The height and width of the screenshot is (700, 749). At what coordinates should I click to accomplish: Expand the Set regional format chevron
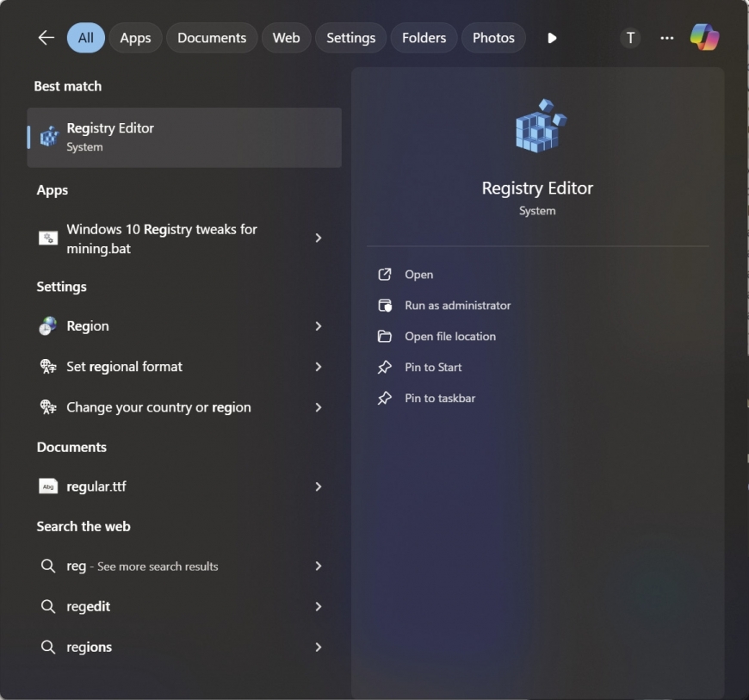tap(319, 367)
